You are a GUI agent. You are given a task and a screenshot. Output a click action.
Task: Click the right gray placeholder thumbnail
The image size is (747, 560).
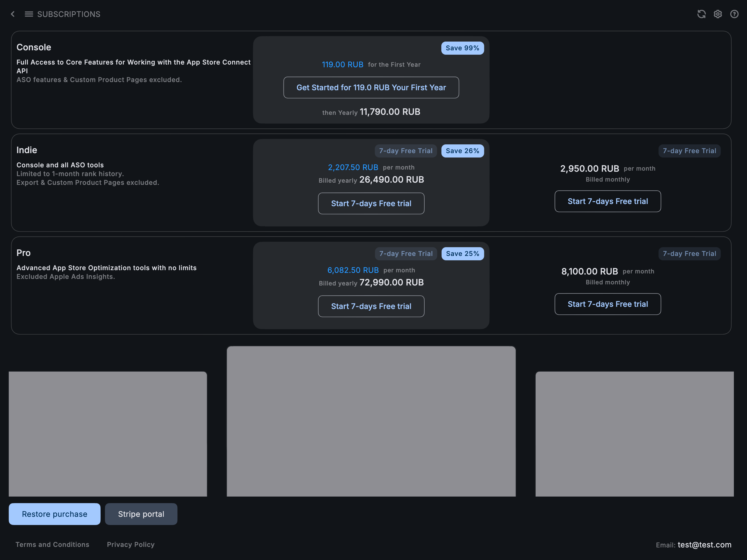tap(634, 434)
